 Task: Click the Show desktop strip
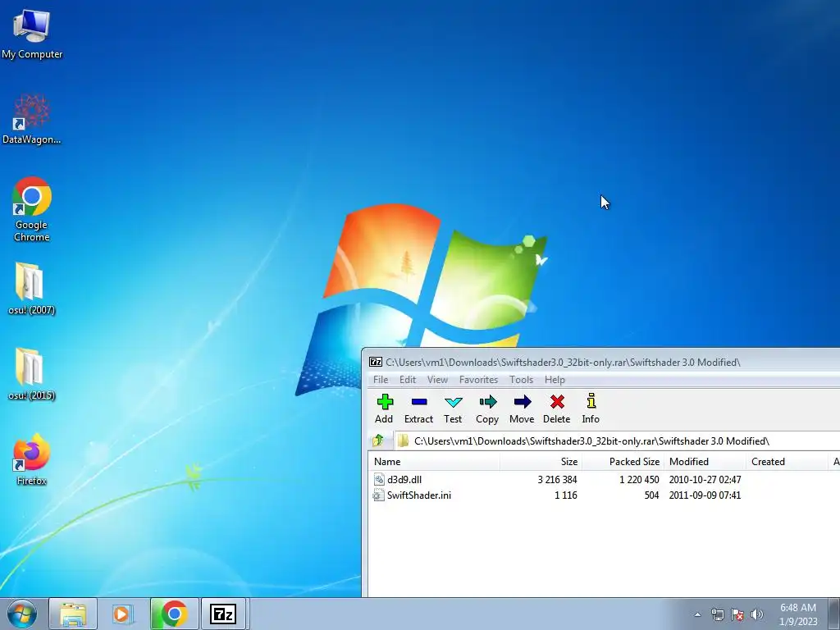click(833, 614)
